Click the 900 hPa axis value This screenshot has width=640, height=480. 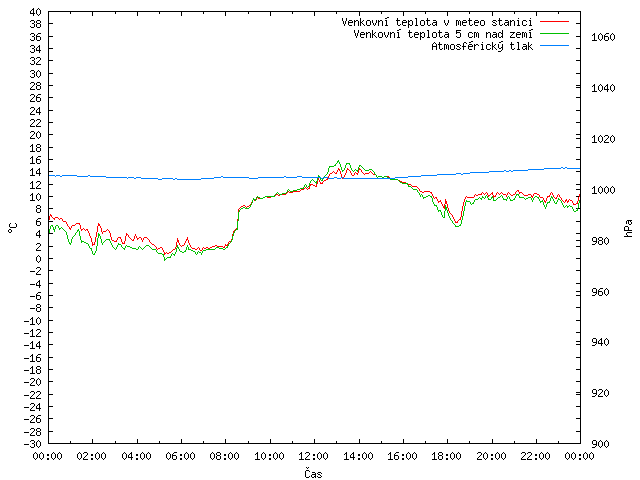pos(600,444)
